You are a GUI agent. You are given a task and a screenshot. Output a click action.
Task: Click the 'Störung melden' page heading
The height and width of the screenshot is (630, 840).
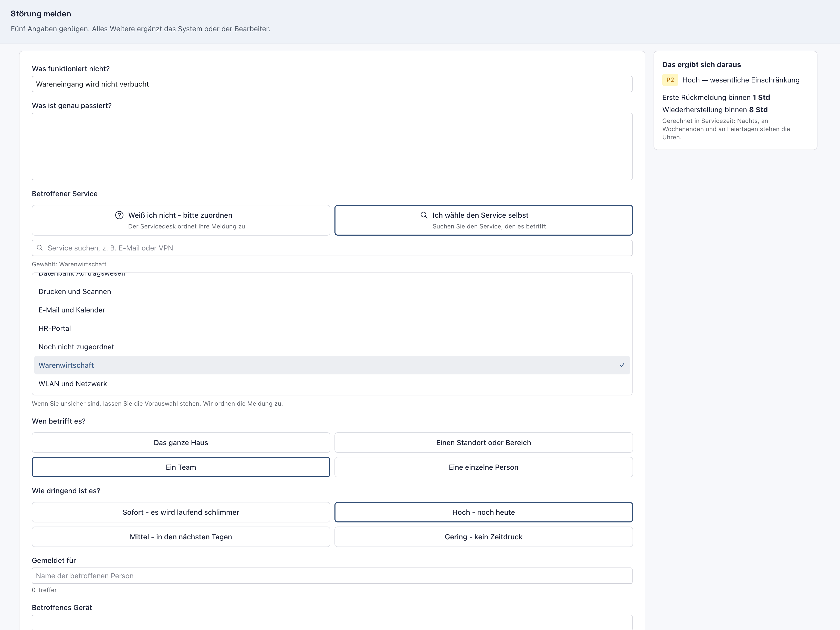coord(41,14)
